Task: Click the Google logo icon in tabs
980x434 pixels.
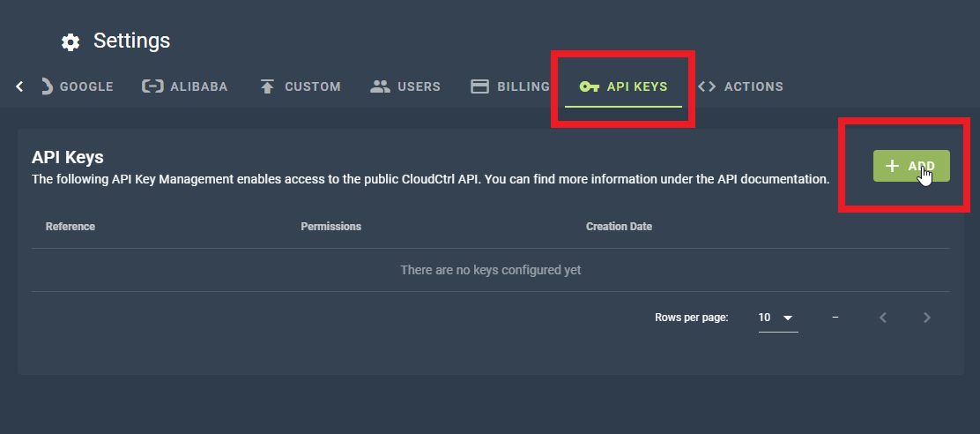Action: (48, 86)
